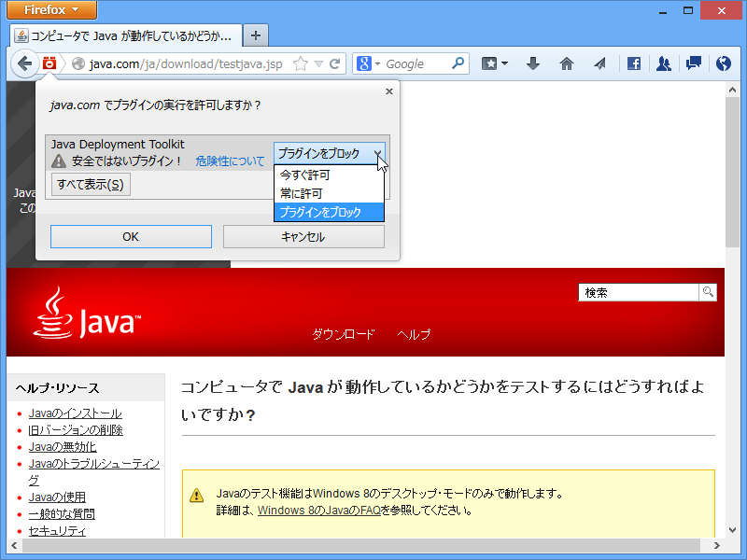The image size is (747, 560).
Task: Click the address bar URL text
Action: click(x=186, y=63)
